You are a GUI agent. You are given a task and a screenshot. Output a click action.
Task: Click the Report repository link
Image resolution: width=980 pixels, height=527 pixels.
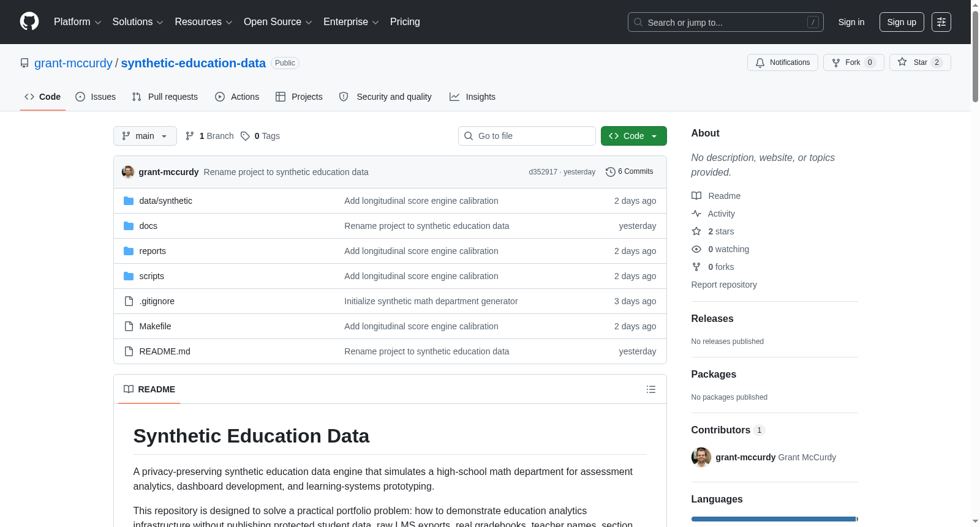tap(724, 285)
